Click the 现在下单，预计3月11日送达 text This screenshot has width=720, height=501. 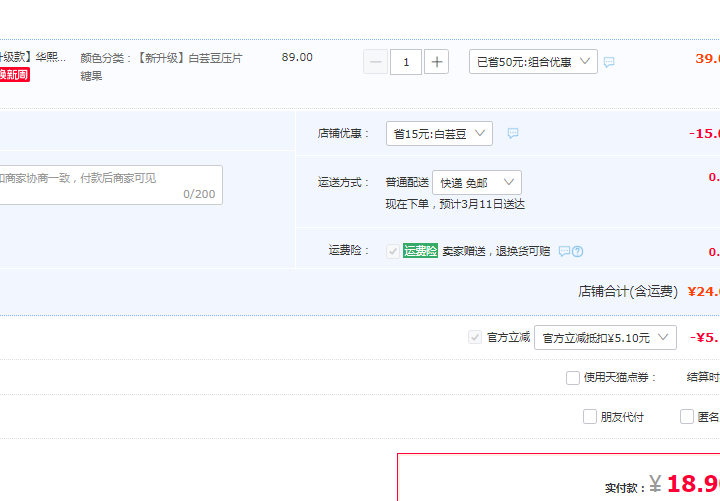click(455, 204)
